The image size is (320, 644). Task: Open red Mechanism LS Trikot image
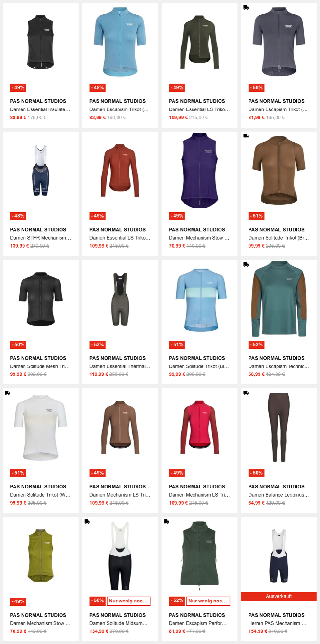[200, 427]
